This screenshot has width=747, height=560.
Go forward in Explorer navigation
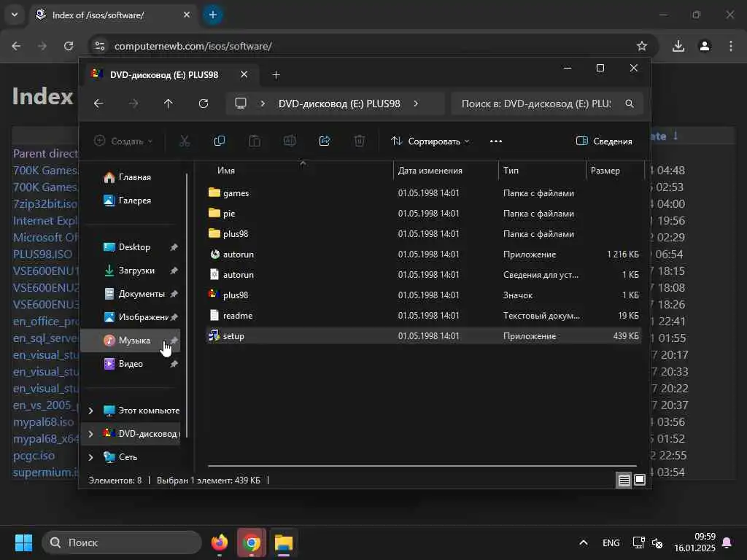(x=133, y=104)
